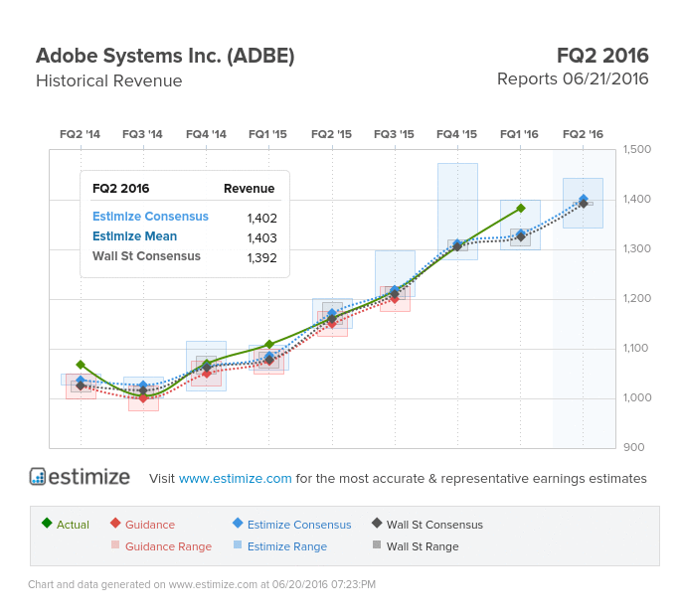Click the Historical Revenue subtitle
Screen dimensions: 681x616
109,80
